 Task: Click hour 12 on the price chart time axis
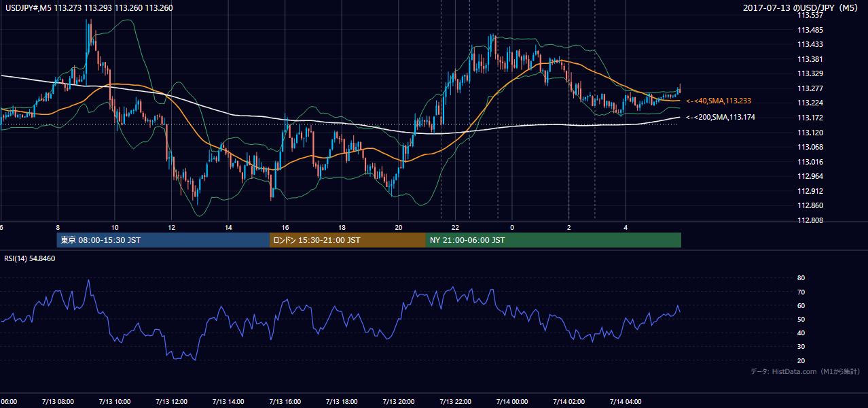171,227
